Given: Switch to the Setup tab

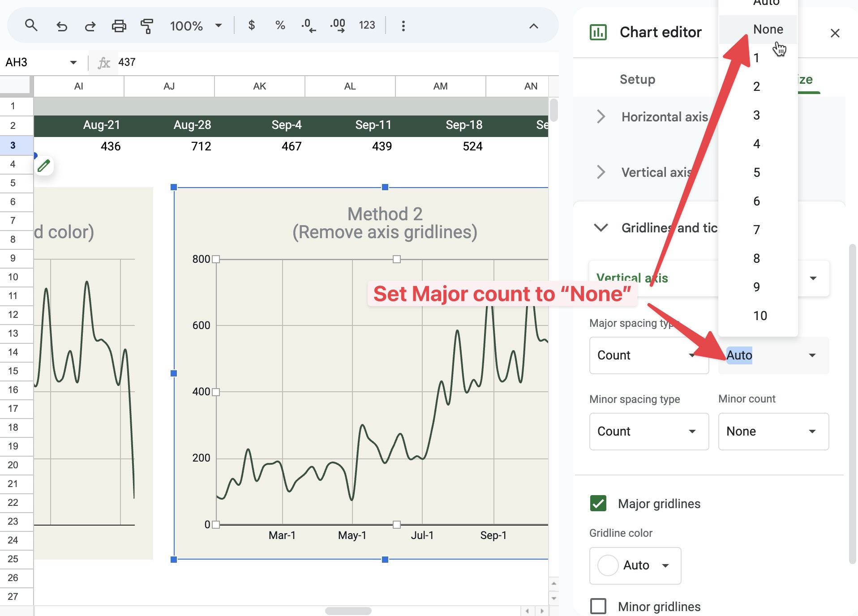Looking at the screenshot, I should pos(637,79).
